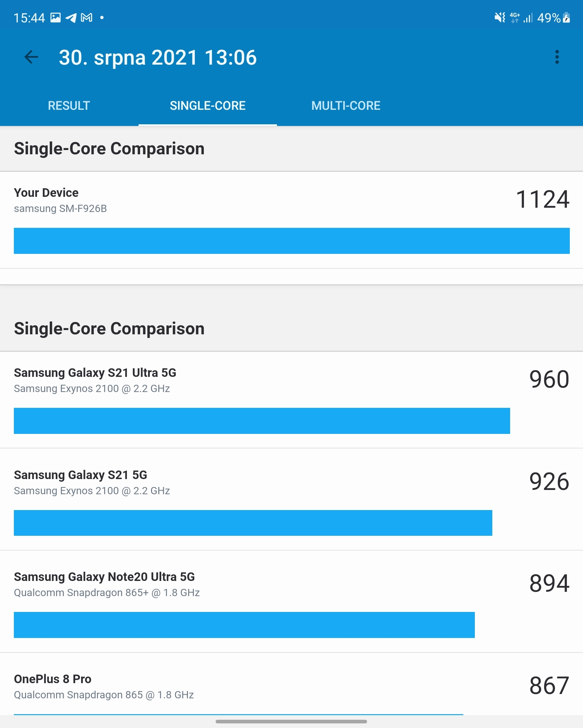The image size is (583, 728).
Task: Tap the Your Device score 1124
Action: [x=542, y=199]
